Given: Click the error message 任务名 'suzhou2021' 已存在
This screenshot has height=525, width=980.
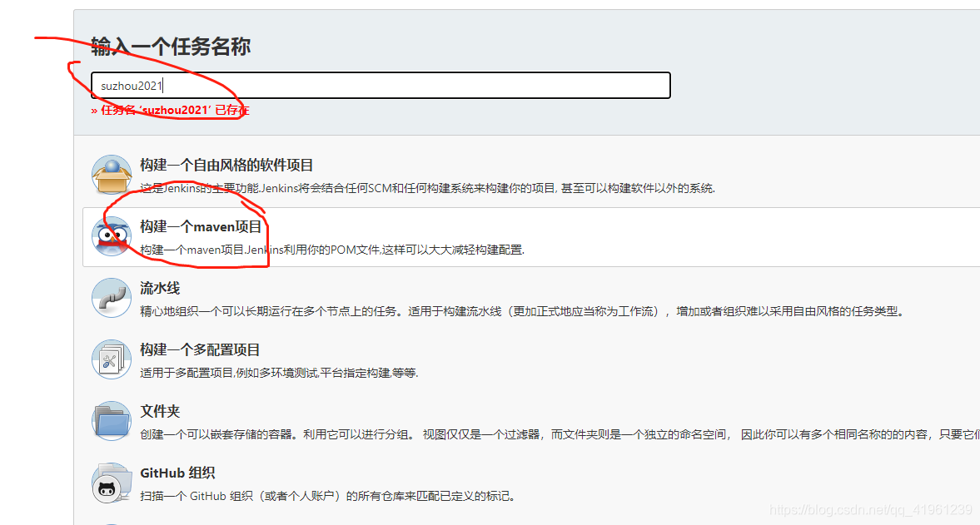Looking at the screenshot, I should 170,111.
